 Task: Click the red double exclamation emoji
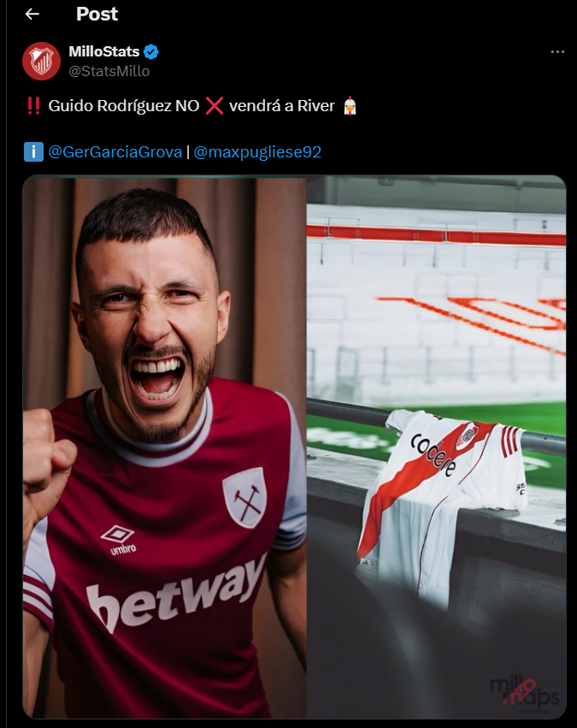click(x=33, y=106)
